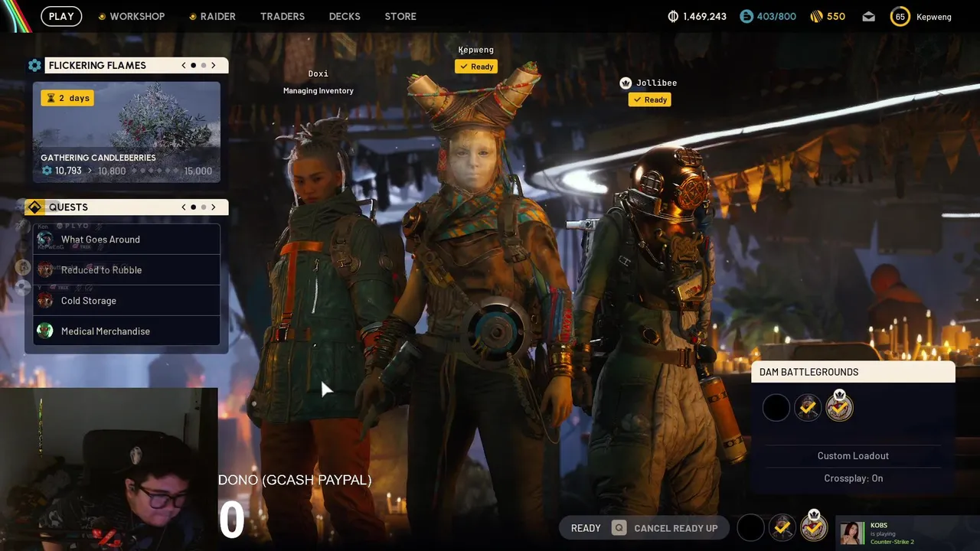Open the Reduced to Rubble quest
The image size is (980, 551).
(x=126, y=270)
